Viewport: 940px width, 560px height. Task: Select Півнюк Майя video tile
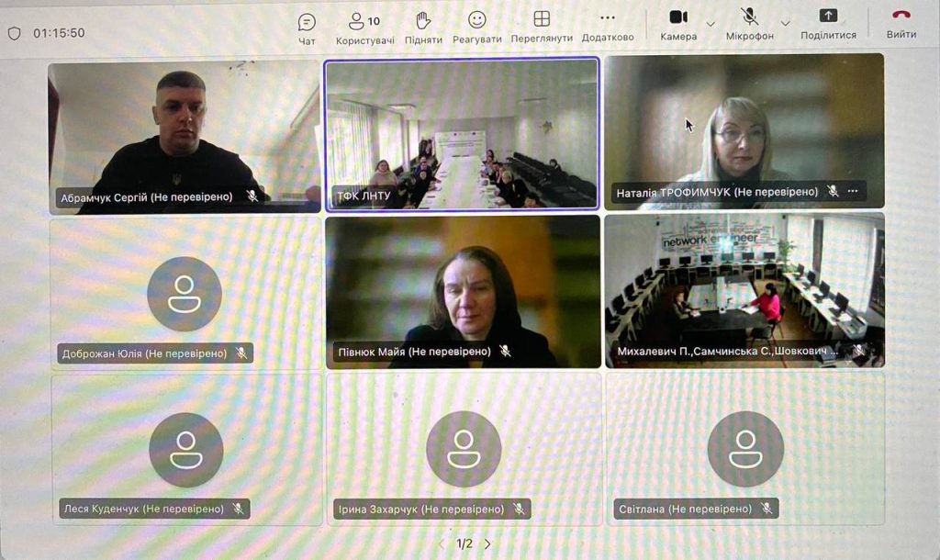point(463,292)
